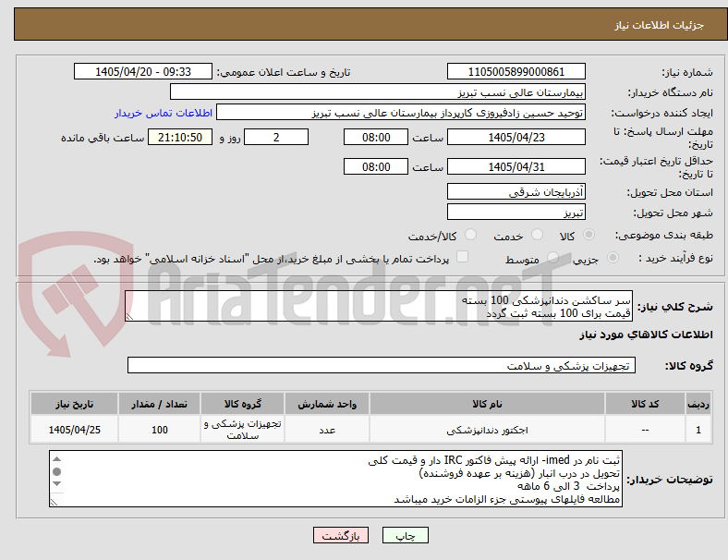This screenshot has width=728, height=560.
Task: Click the تاریخ نیاز column header
Action: [74, 404]
